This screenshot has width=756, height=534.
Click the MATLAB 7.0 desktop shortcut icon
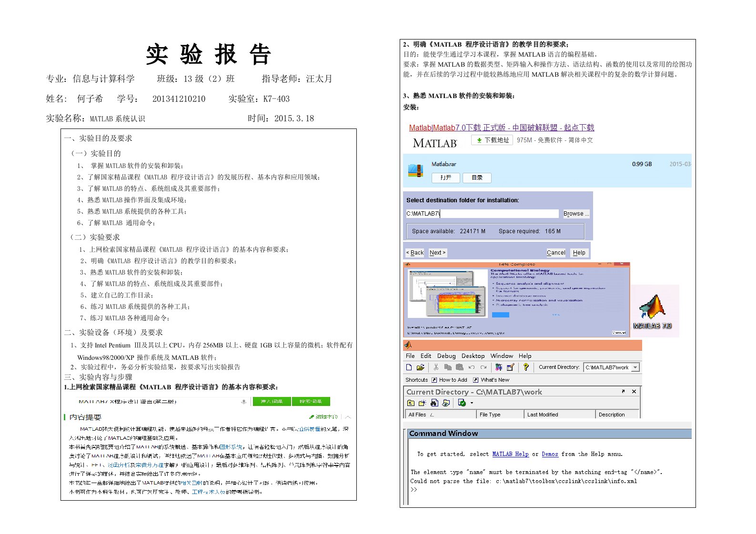pos(652,312)
